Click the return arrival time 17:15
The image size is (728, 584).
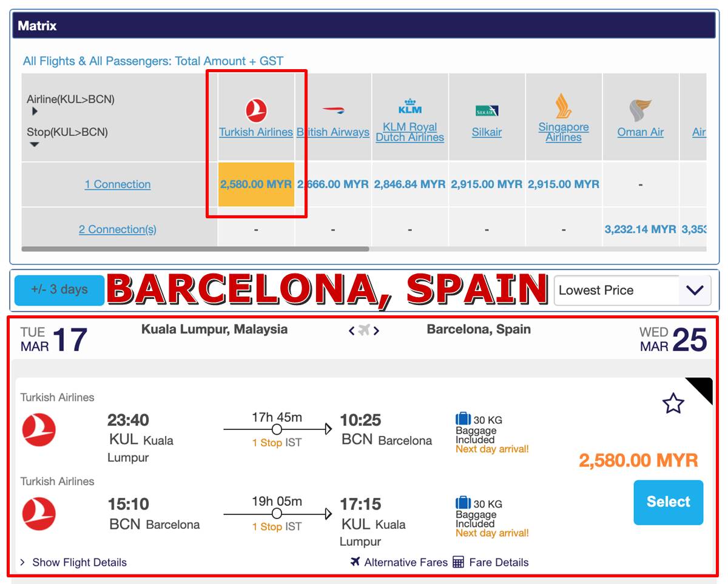point(360,504)
